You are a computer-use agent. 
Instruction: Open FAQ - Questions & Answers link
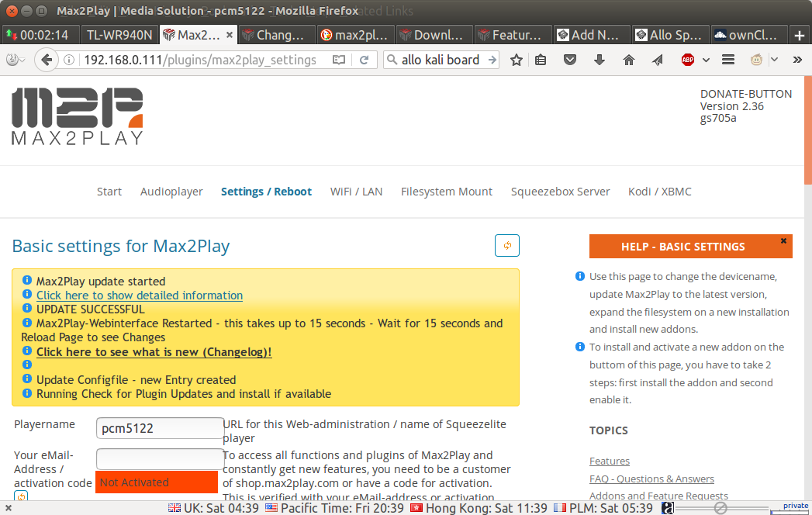click(x=651, y=479)
